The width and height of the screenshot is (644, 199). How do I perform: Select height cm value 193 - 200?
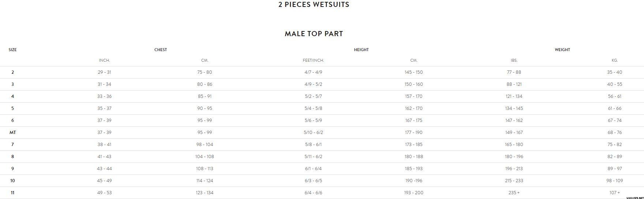click(414, 193)
